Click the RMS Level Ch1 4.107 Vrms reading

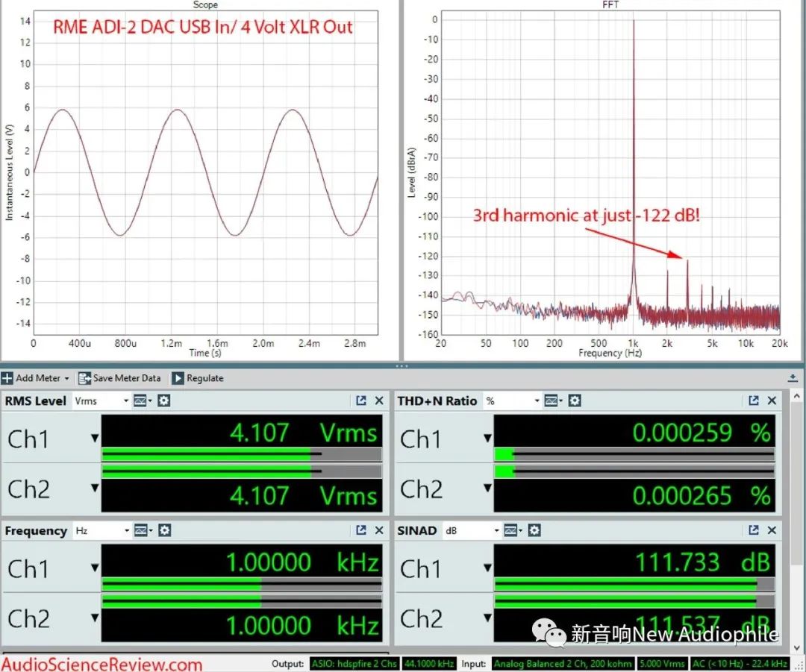(303, 433)
